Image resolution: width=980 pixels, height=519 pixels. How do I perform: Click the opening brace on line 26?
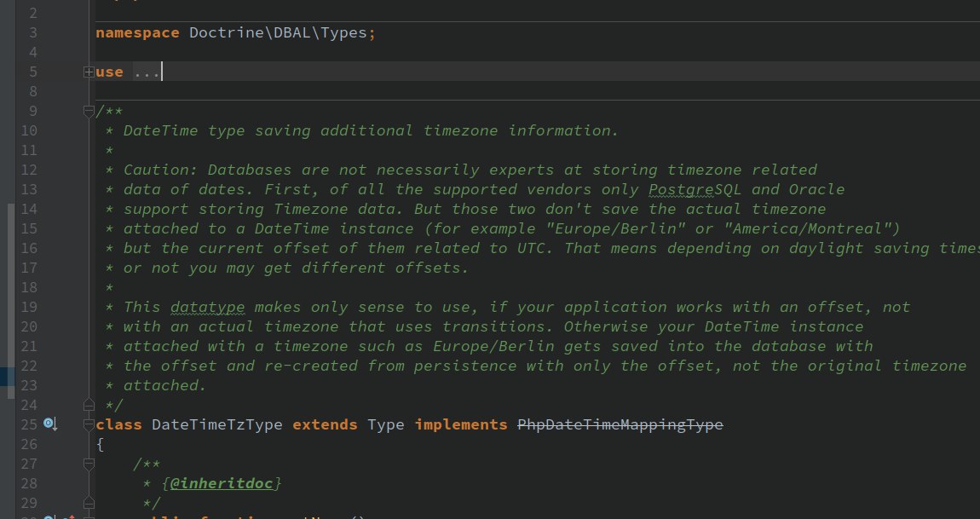point(100,445)
